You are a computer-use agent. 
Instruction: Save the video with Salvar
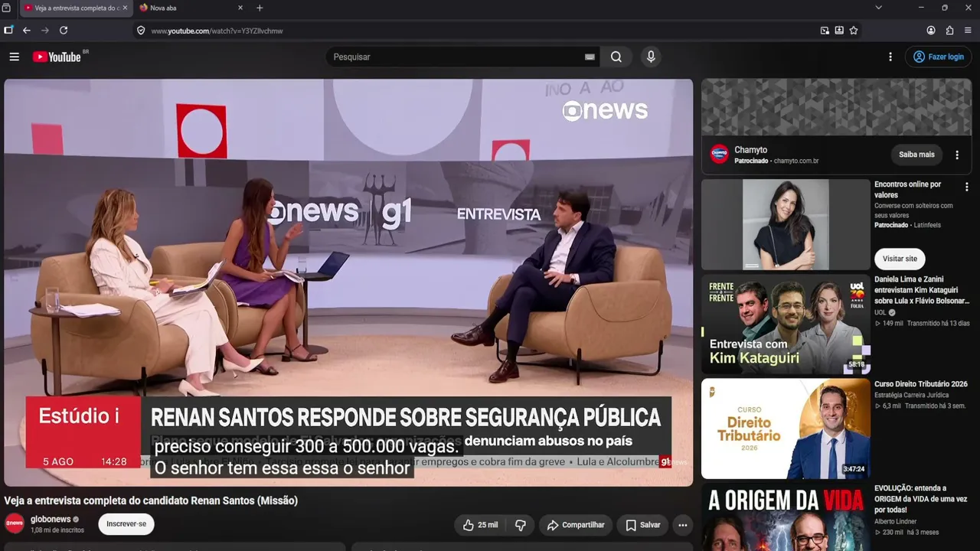[642, 525]
